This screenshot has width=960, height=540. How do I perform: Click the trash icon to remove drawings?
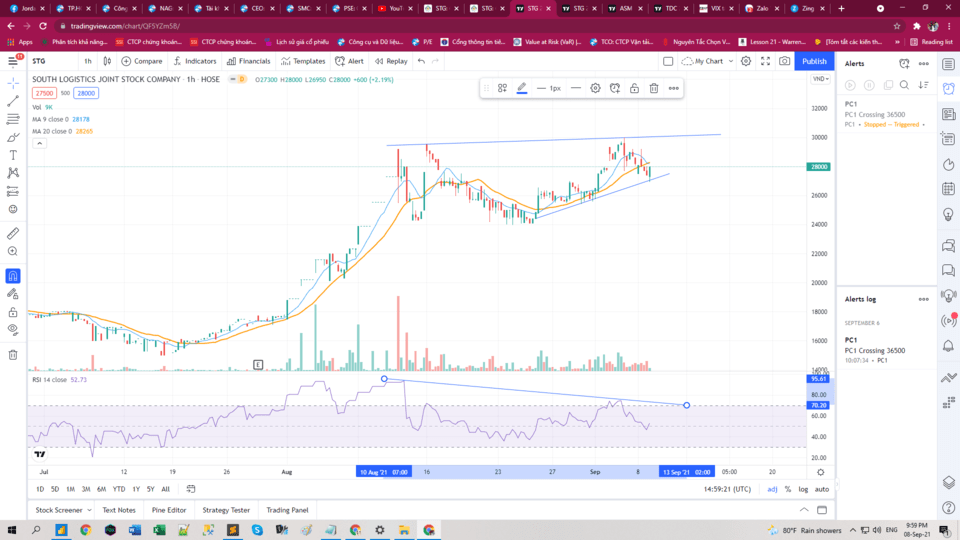point(13,355)
